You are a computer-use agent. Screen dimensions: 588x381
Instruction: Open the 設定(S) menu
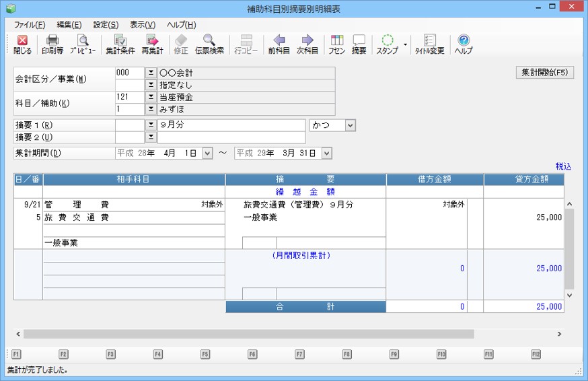[106, 25]
